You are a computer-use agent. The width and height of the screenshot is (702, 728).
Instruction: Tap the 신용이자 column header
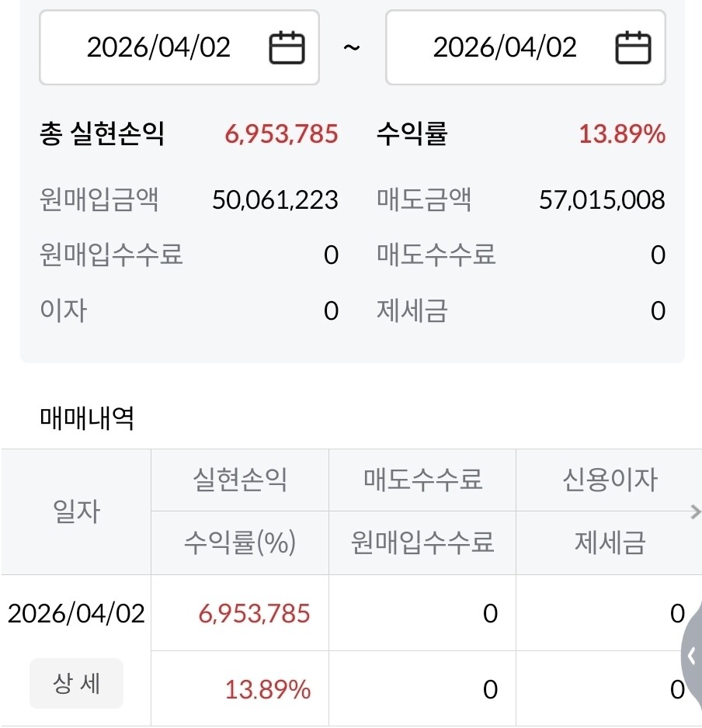(x=609, y=480)
